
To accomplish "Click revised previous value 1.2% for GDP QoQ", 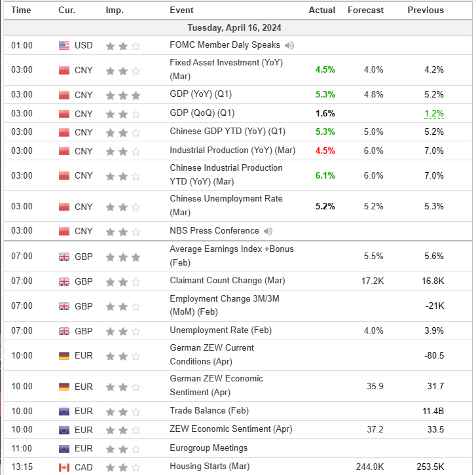I will [433, 113].
